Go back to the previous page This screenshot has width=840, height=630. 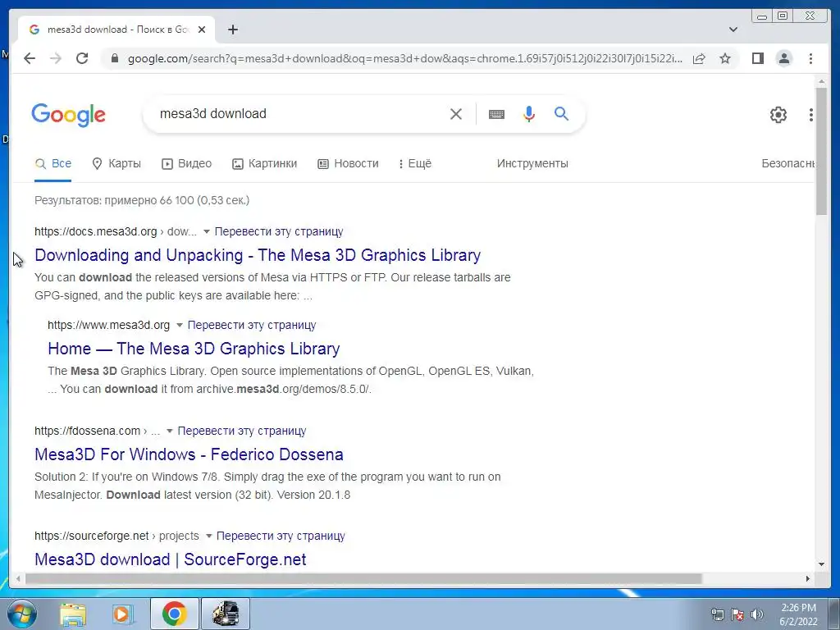pos(30,58)
